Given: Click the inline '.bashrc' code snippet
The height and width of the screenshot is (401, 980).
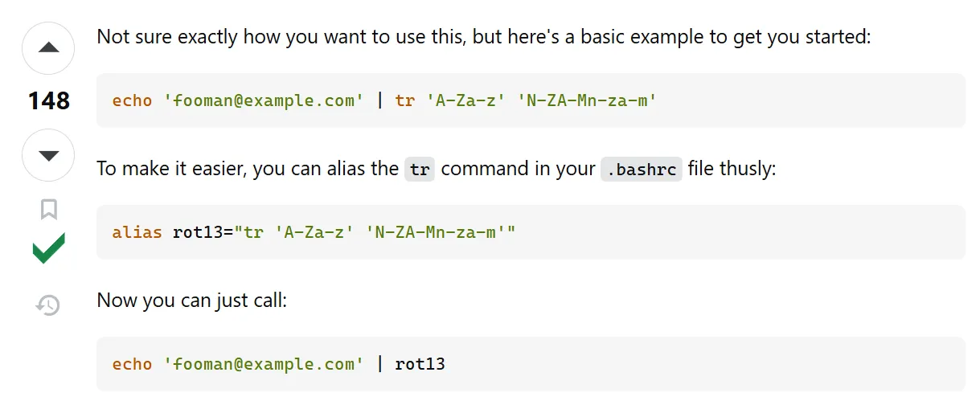Looking at the screenshot, I should point(641,170).
